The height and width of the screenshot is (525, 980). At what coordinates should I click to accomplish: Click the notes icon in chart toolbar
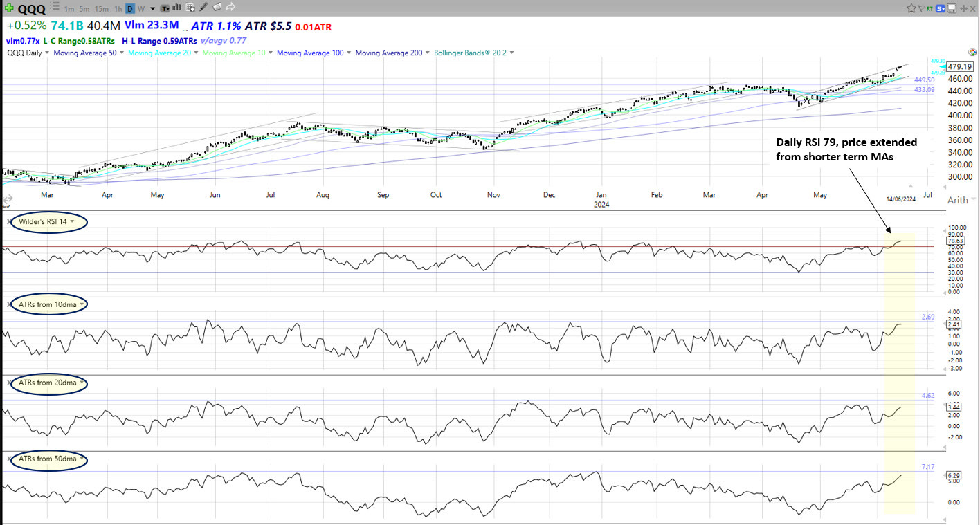click(217, 8)
